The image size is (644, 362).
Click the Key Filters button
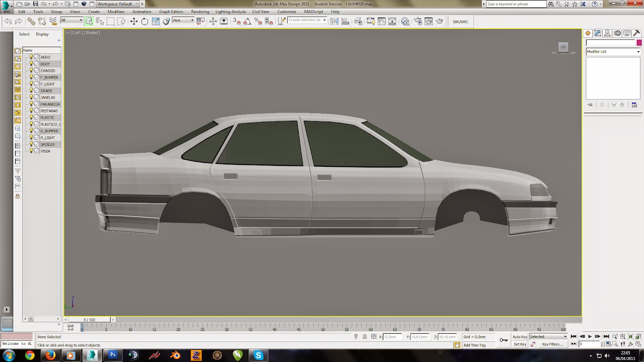[x=552, y=344]
